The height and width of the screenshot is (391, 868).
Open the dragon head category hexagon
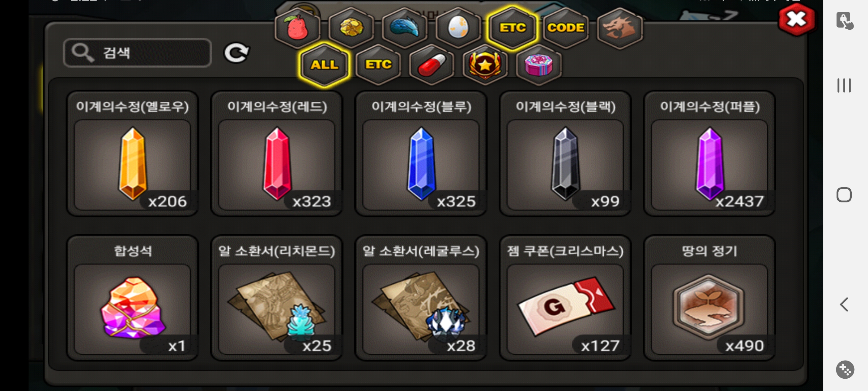point(620,28)
